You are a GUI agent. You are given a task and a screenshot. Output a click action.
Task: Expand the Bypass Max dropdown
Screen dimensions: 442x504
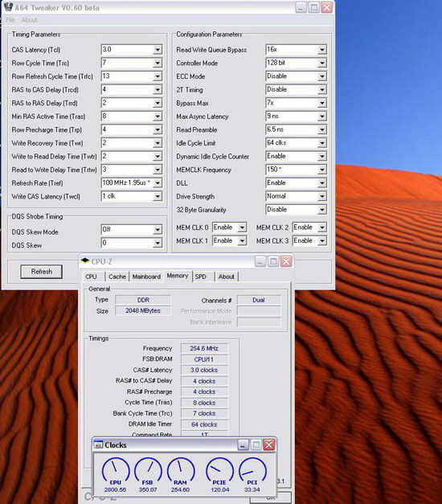coord(321,103)
